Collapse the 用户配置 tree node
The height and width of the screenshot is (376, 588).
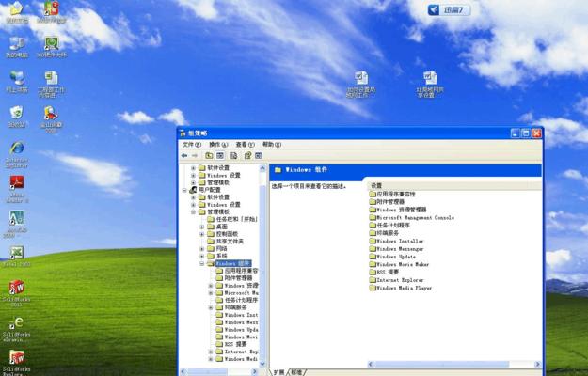tap(184, 190)
